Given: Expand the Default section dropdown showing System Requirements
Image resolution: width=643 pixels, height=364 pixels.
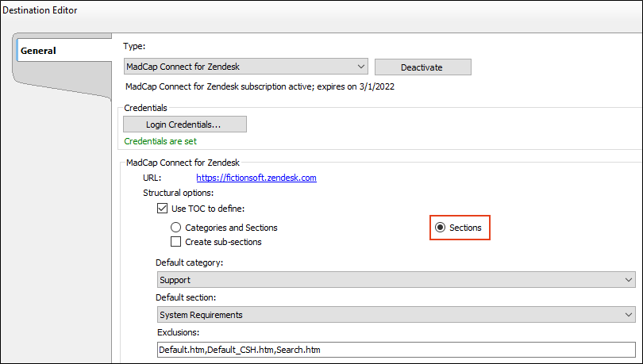Looking at the screenshot, I should (x=396, y=315).
